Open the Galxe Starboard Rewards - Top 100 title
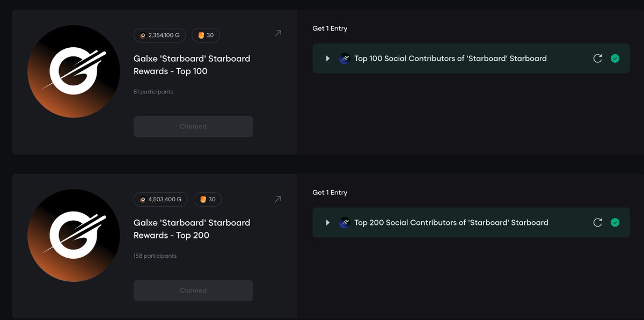644x320 pixels. (x=192, y=65)
